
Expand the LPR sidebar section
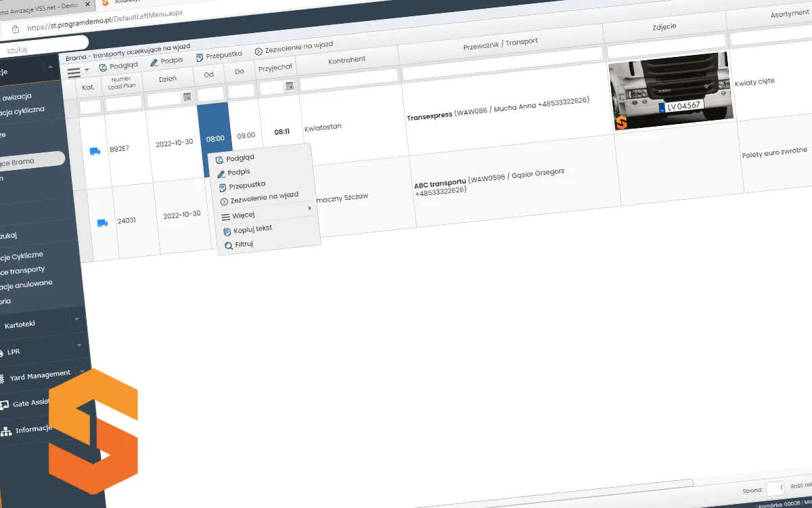coord(79,345)
